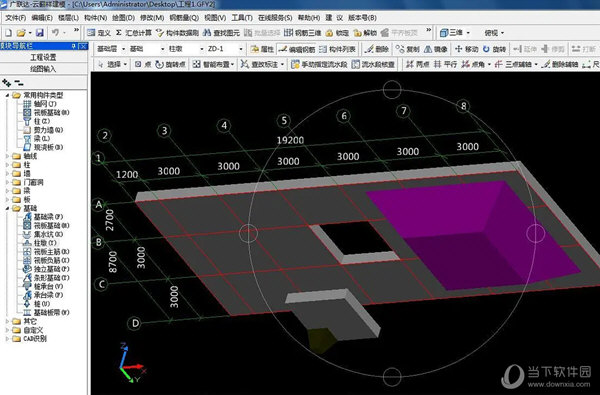Lock elements with 锁定
The image size is (600, 395).
click(x=338, y=33)
